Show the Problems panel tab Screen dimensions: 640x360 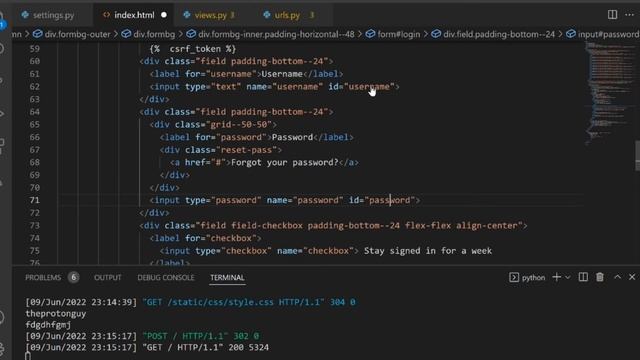(x=43, y=278)
